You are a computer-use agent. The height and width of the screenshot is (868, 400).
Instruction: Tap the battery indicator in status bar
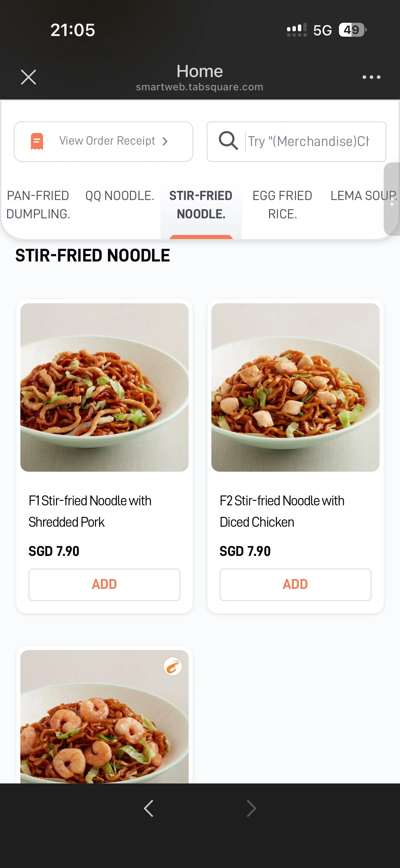(x=353, y=30)
